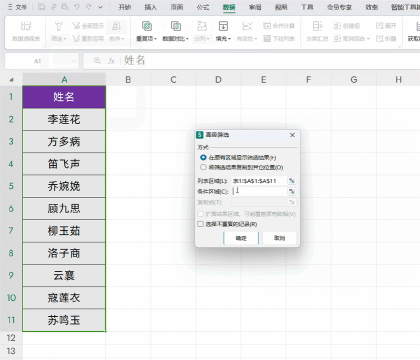The width and height of the screenshot is (420, 360).
Task: Open the 文件 file menu
Action: point(17,7)
